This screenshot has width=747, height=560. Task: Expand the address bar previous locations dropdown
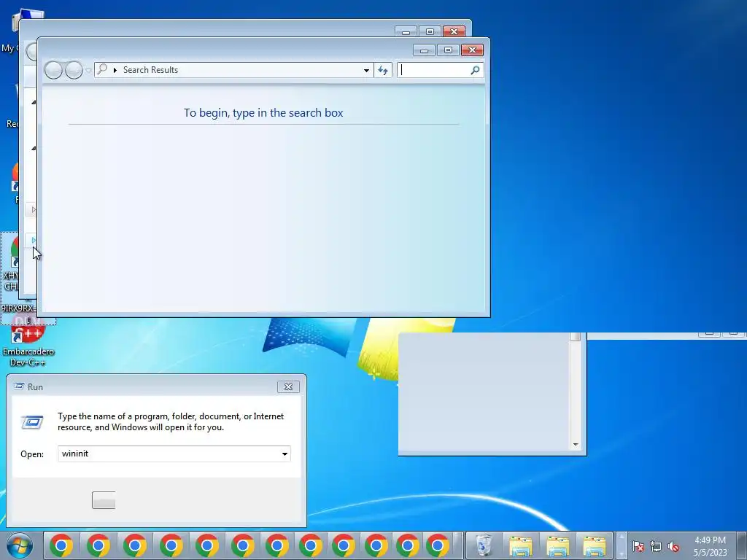[366, 71]
